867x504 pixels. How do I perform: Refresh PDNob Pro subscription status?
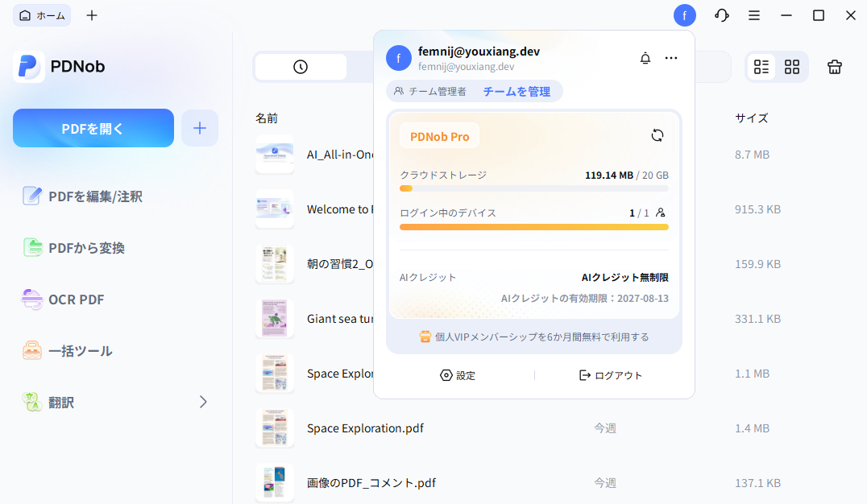click(657, 135)
